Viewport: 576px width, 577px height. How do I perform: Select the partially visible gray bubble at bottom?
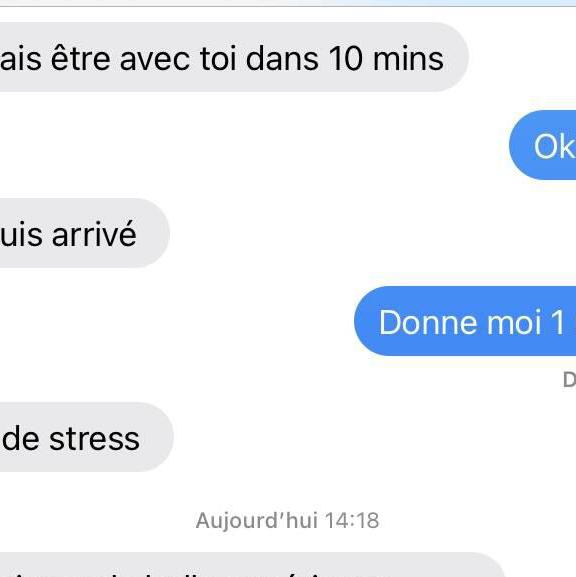(x=252, y=564)
